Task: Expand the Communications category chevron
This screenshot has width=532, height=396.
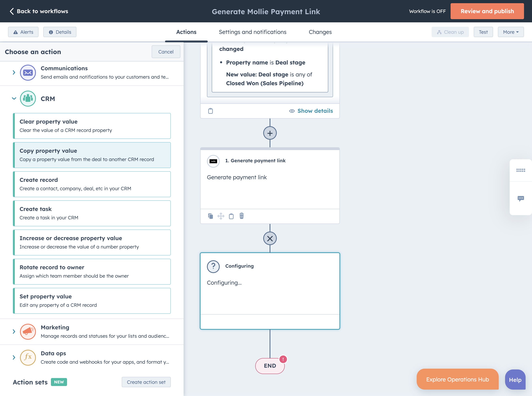Action: click(x=14, y=72)
